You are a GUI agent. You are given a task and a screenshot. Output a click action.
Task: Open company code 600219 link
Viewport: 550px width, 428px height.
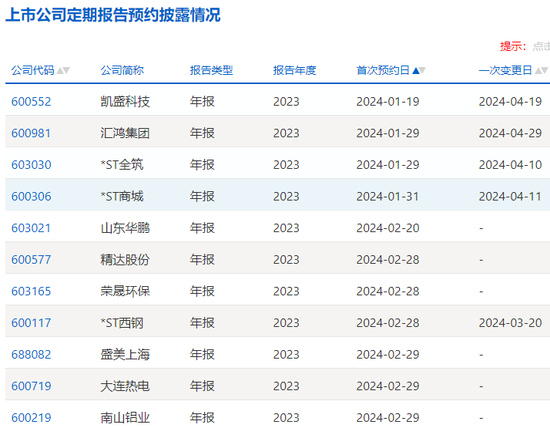click(x=31, y=417)
